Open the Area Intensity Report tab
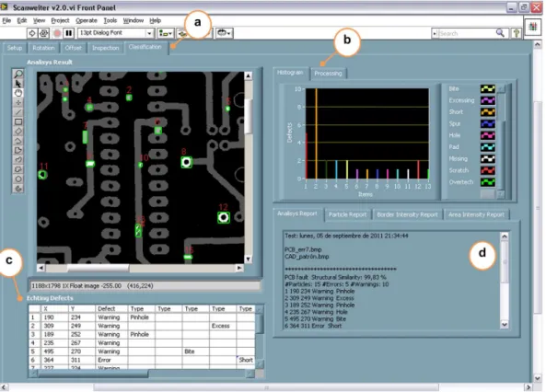Viewport: 546px width, 392px height. click(476, 214)
